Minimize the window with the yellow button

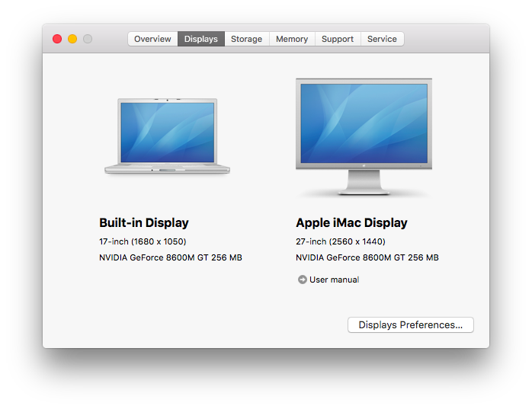(72, 39)
